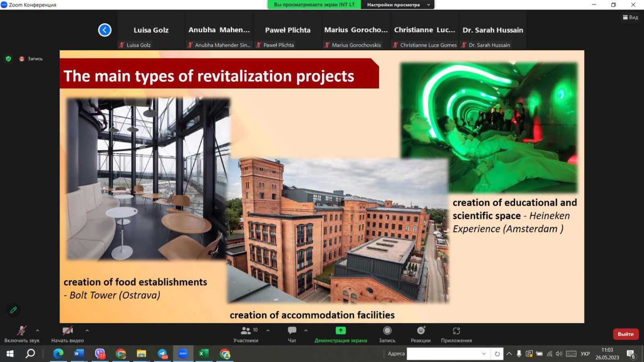Expand chat options arrow
The image size is (644, 362).
(x=306, y=330)
